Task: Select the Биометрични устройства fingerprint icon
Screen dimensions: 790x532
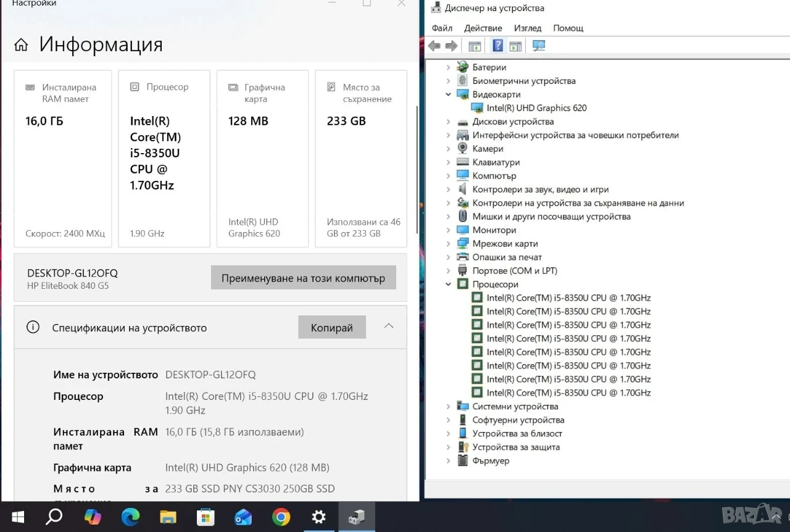Action: pos(463,81)
